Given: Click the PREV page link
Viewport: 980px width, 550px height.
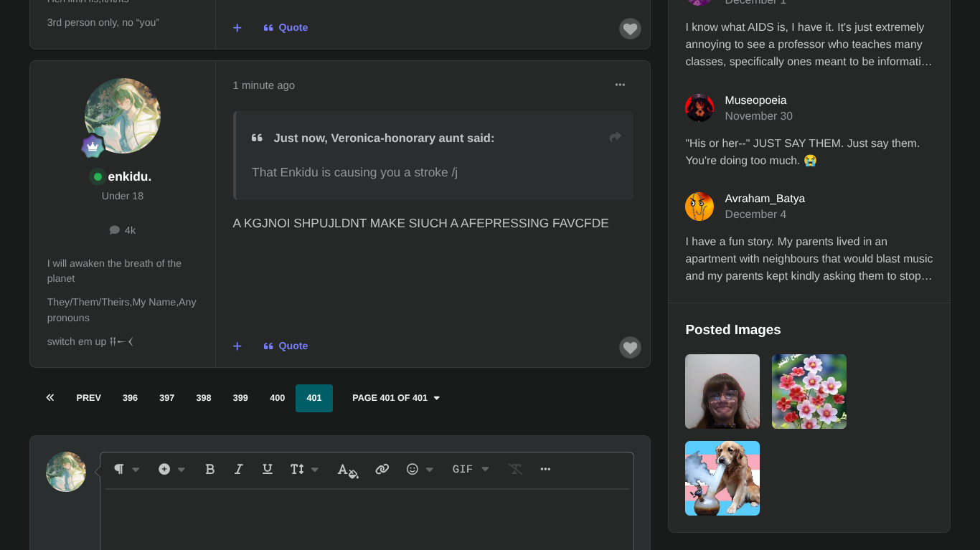Looking at the screenshot, I should pyautogui.click(x=88, y=398).
